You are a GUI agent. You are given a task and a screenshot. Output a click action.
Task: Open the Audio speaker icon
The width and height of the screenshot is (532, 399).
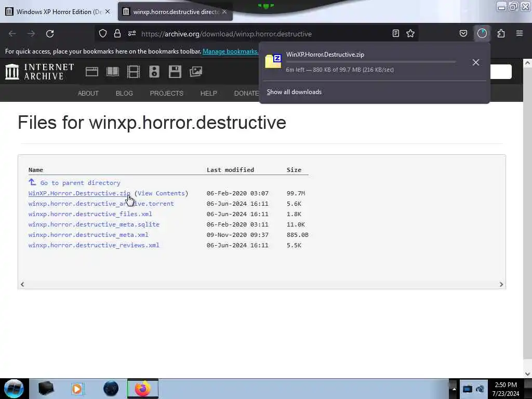pos(154,72)
